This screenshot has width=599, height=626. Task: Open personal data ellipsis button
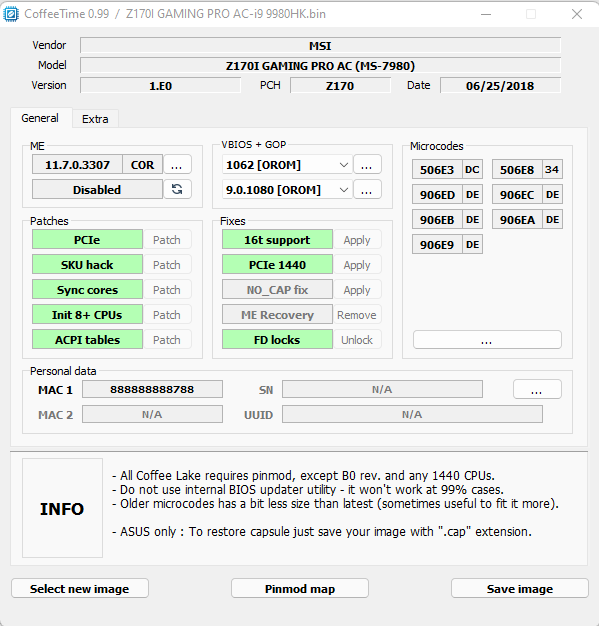[537, 389]
